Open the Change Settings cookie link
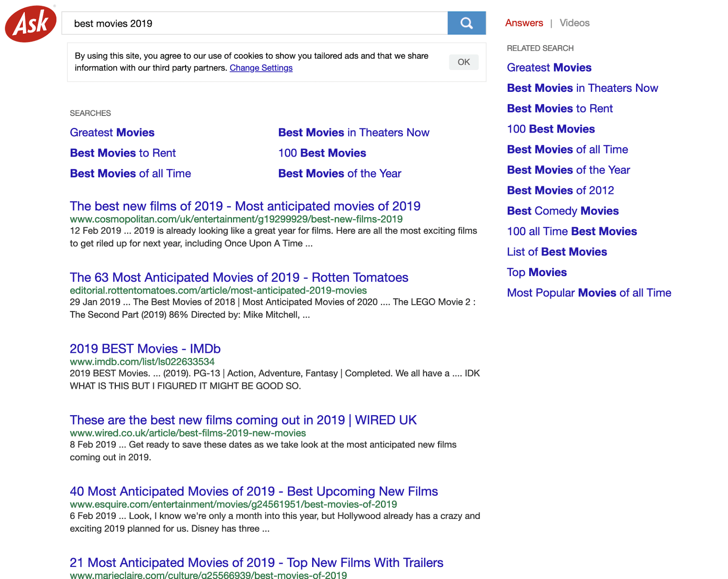Viewport: 728px width, 579px height. coord(261,68)
